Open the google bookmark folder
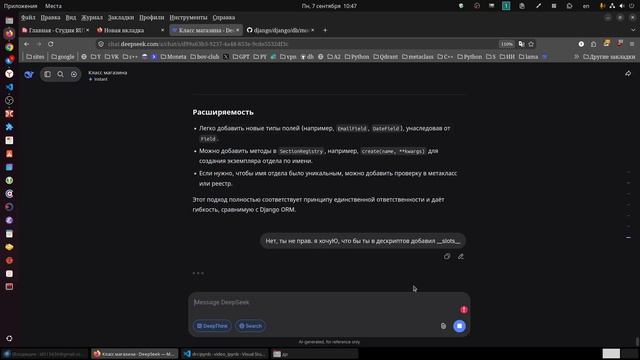Screen dimensions: 640x360 click(x=63, y=57)
